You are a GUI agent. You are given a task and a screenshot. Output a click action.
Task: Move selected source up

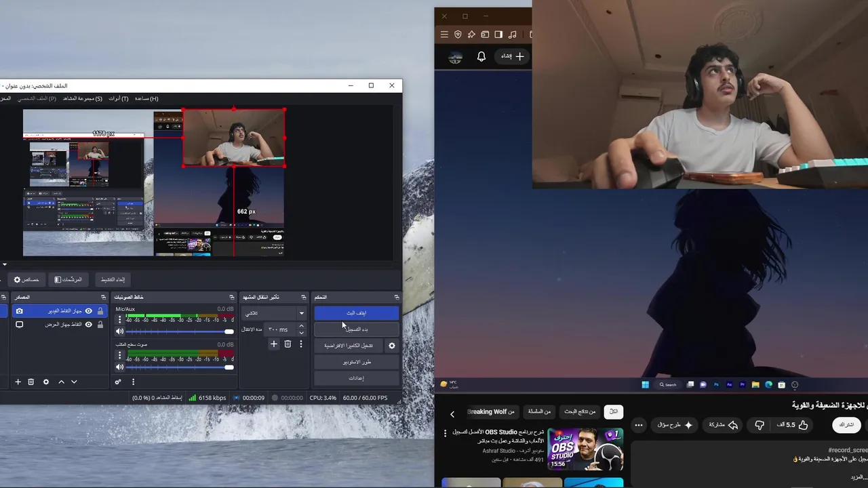click(61, 382)
